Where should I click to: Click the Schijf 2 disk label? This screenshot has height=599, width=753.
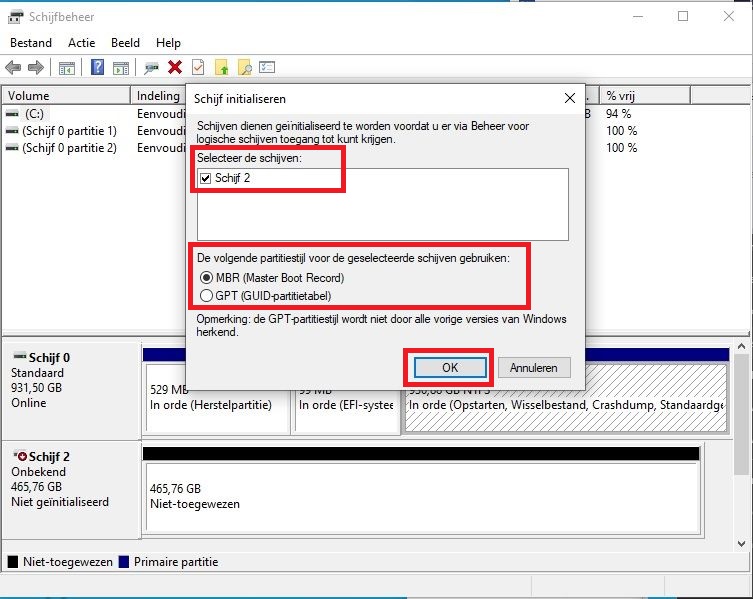pos(49,456)
